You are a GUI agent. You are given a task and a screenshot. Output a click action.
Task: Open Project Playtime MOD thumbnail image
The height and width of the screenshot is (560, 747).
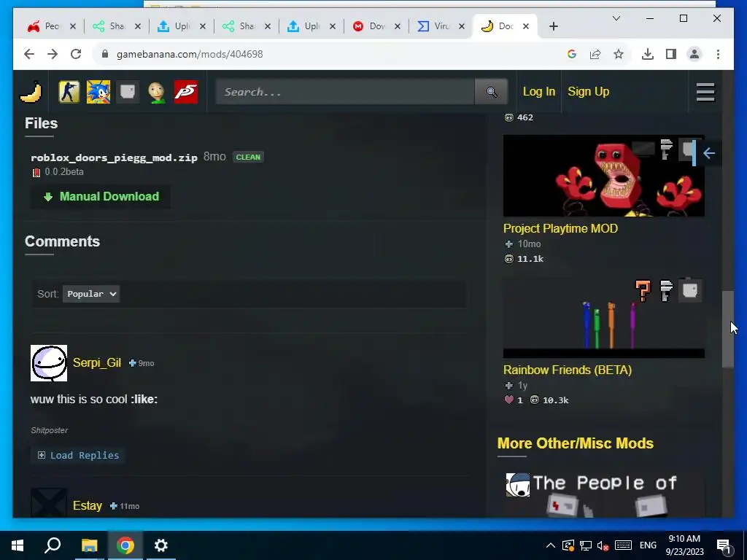(x=603, y=176)
